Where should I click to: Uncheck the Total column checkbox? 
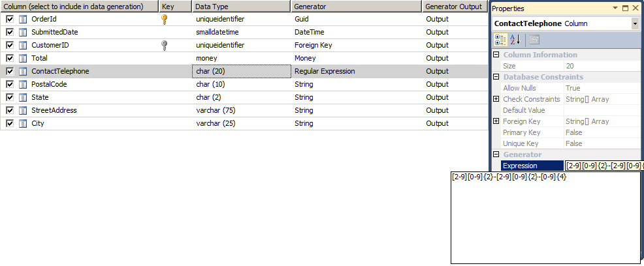(x=10, y=58)
